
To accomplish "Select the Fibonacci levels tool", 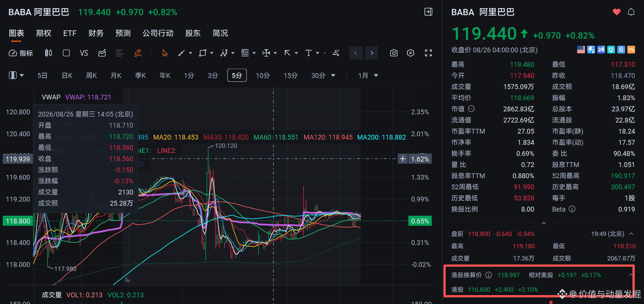I will pos(245,53).
